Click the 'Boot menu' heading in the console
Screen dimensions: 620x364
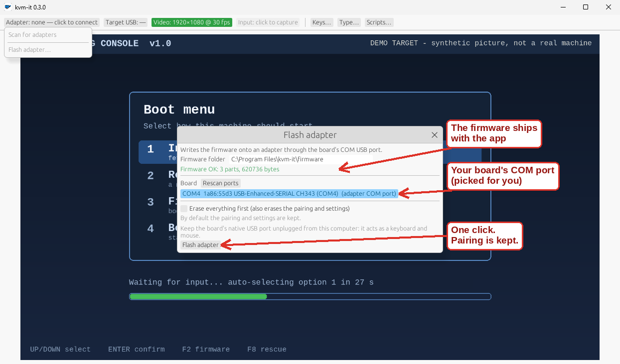179,110
